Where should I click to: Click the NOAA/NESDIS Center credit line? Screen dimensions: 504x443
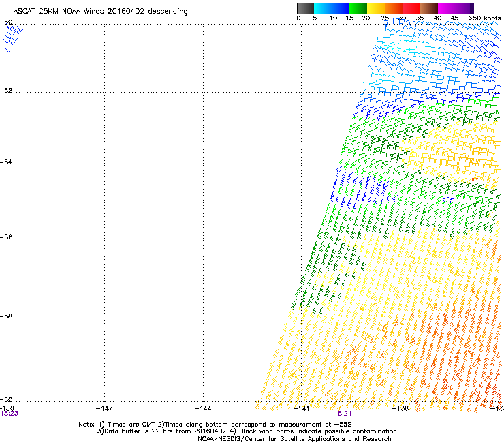294,438
